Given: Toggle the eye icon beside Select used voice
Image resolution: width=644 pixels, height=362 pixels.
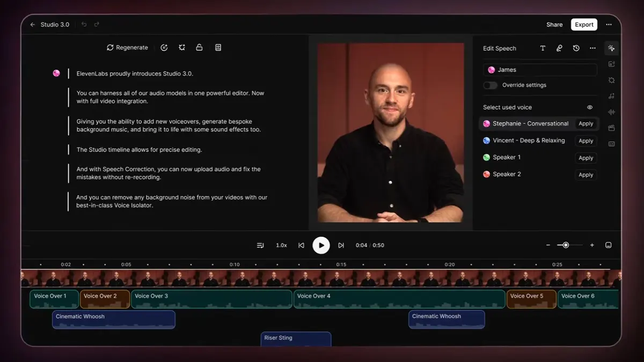Looking at the screenshot, I should (x=590, y=107).
